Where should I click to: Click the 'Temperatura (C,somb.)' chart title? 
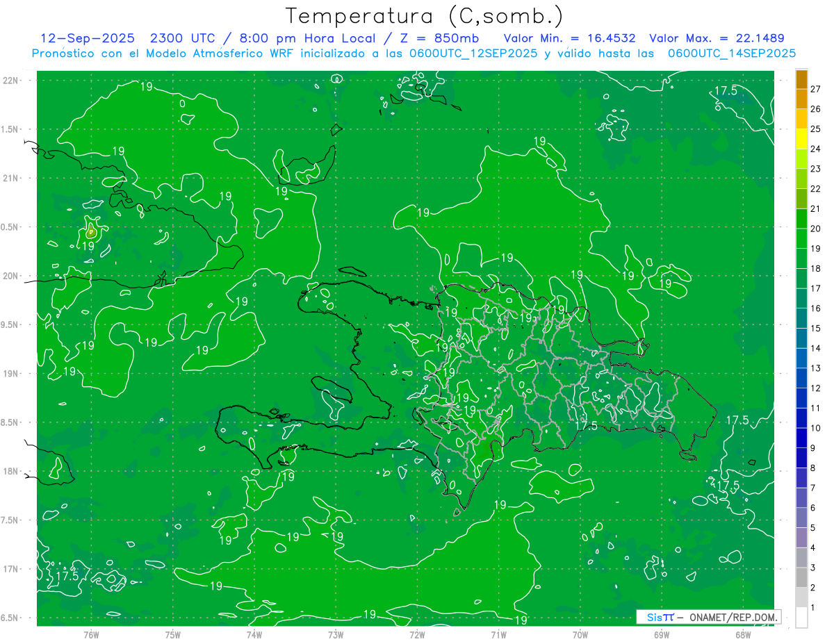click(425, 16)
